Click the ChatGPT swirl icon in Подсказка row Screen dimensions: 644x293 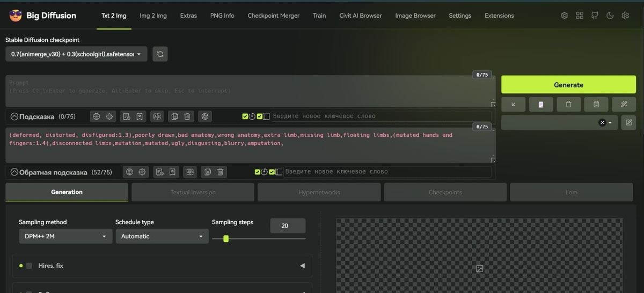click(x=204, y=116)
